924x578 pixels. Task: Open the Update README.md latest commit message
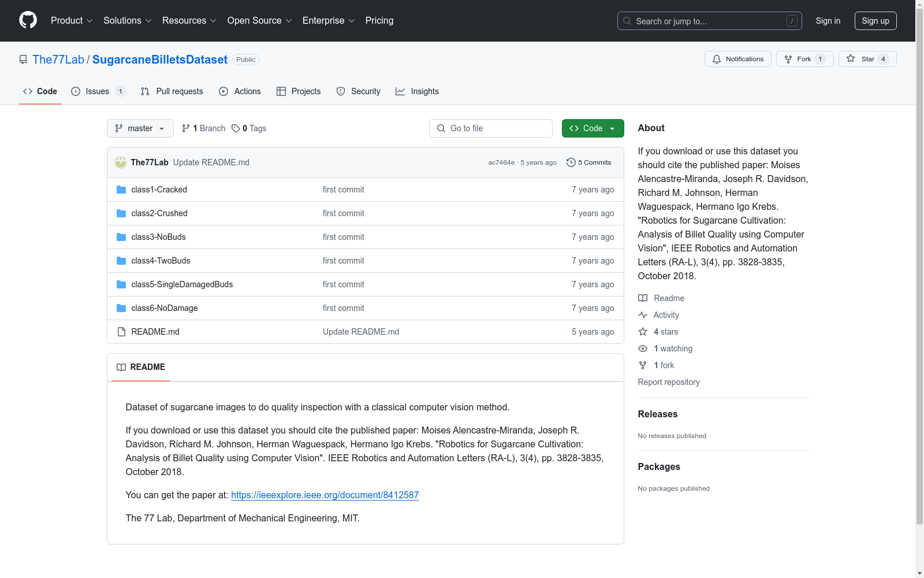pyautogui.click(x=211, y=162)
